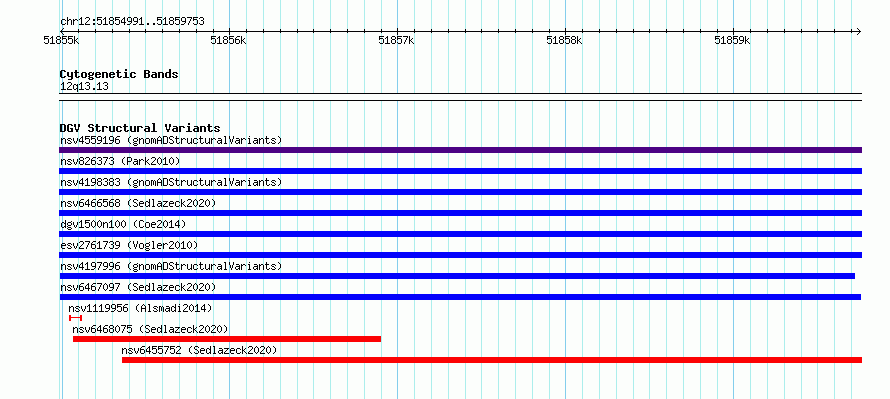This screenshot has width=890, height=399.
Task: Open the nsv6467097 (Sedlazeck2020) label
Action: click(138, 287)
